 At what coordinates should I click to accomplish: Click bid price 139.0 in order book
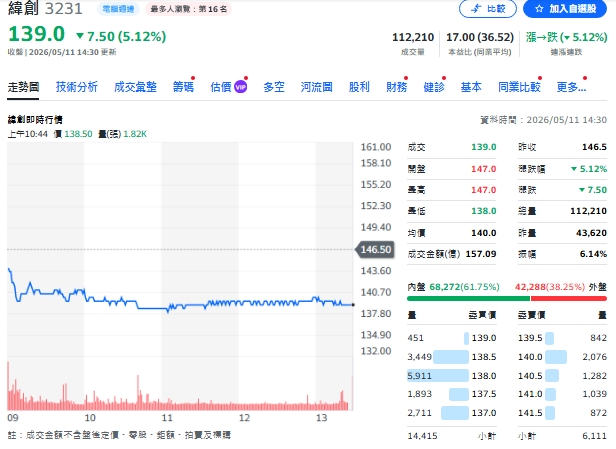click(484, 338)
